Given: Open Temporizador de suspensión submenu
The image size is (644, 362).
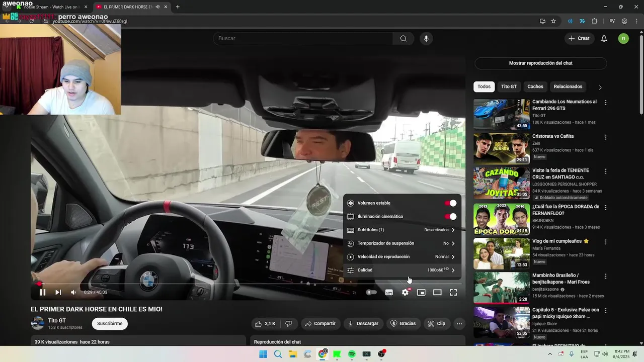Looking at the screenshot, I should click(x=401, y=243).
